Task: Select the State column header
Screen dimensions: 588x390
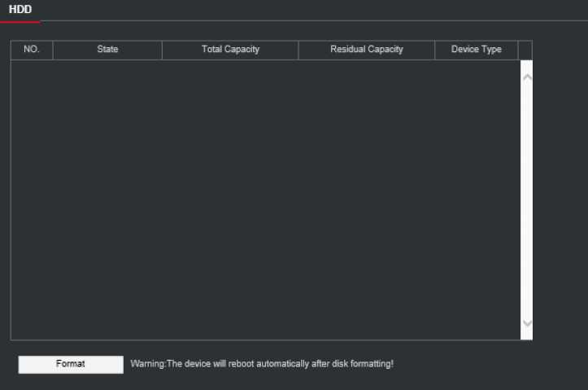Action: pyautogui.click(x=107, y=50)
